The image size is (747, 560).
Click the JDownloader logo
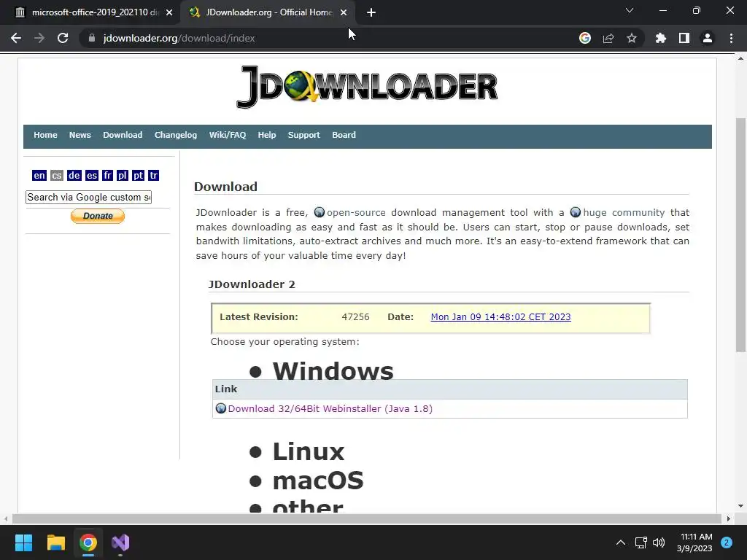pyautogui.click(x=367, y=87)
